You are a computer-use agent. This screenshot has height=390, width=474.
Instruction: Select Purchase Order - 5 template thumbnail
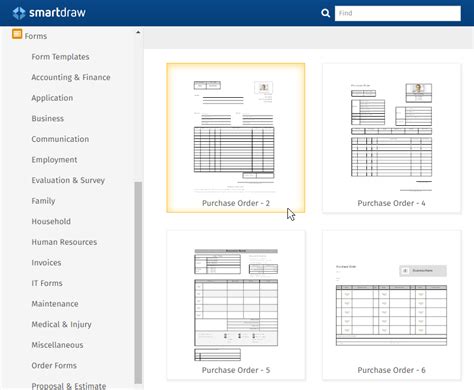point(236,305)
